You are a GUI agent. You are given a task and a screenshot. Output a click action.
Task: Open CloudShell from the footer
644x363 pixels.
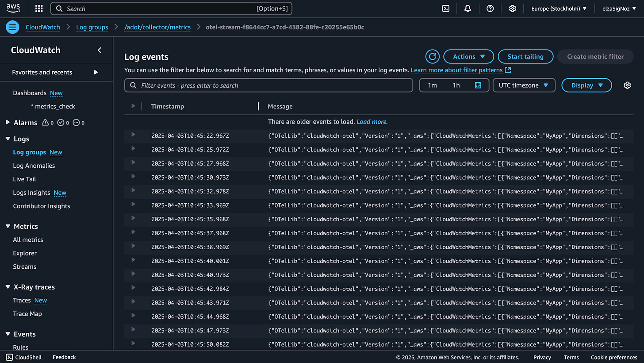[23, 357]
